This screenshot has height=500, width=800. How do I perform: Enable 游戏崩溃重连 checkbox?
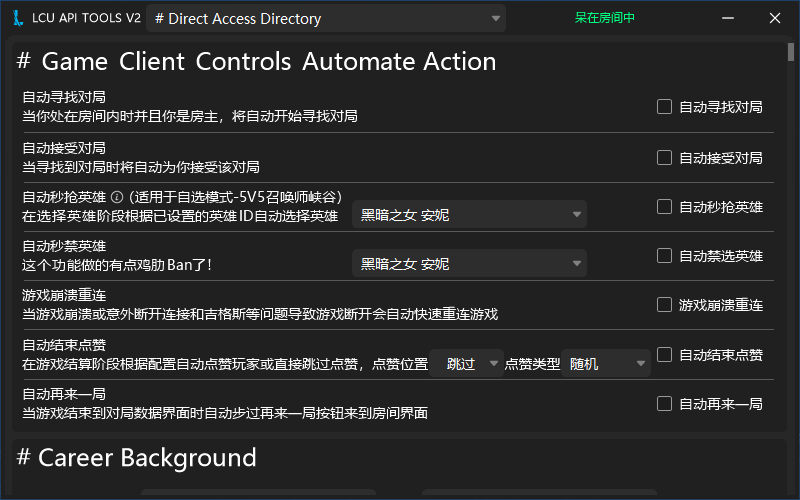[664, 305]
